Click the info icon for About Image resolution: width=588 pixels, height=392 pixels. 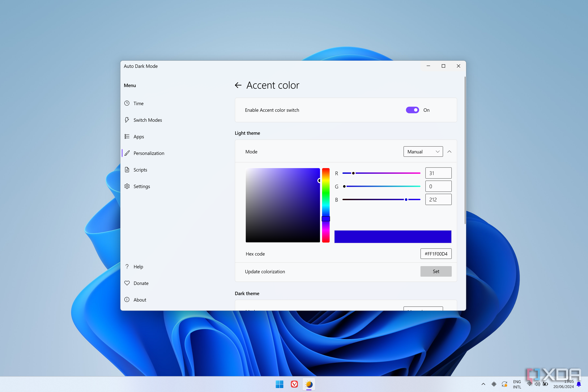click(127, 299)
